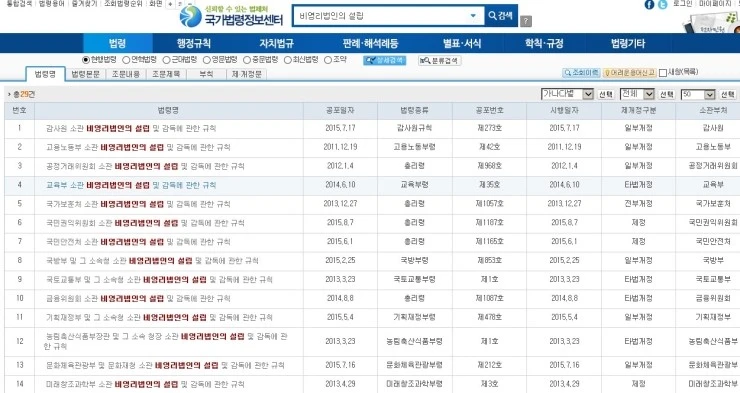Open 국가보훈처 소관 비영리법인 규칙 link

click(x=138, y=204)
